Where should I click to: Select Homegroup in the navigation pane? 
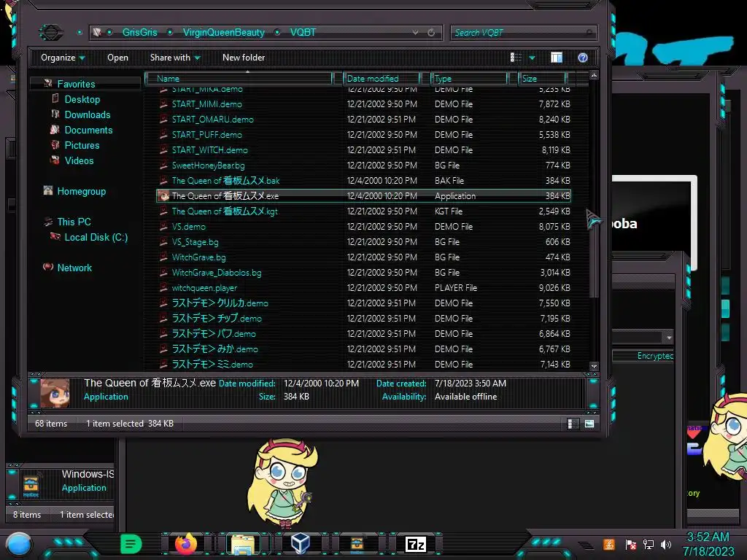81,192
